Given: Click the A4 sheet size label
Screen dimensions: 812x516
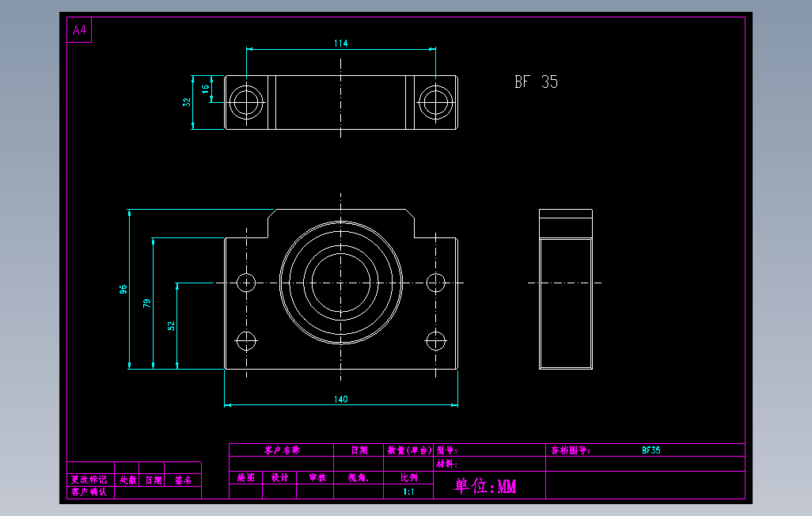Looking at the screenshot, I should [79, 30].
